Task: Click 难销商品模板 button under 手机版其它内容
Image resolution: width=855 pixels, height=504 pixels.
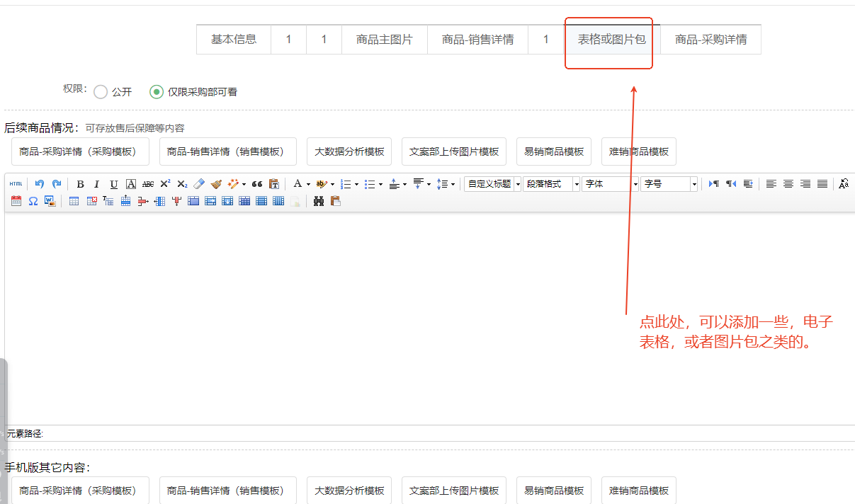Action: click(x=638, y=491)
